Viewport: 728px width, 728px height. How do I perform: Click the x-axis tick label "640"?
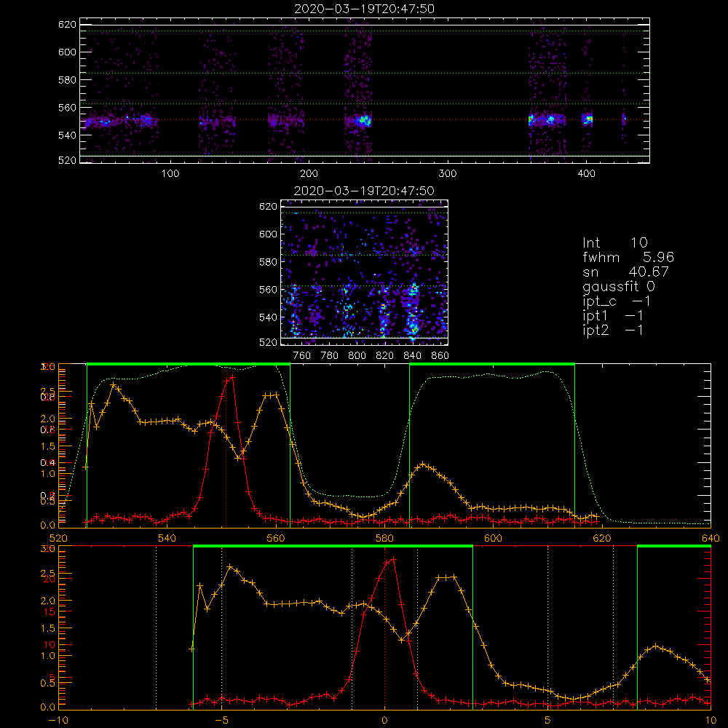pos(711,538)
